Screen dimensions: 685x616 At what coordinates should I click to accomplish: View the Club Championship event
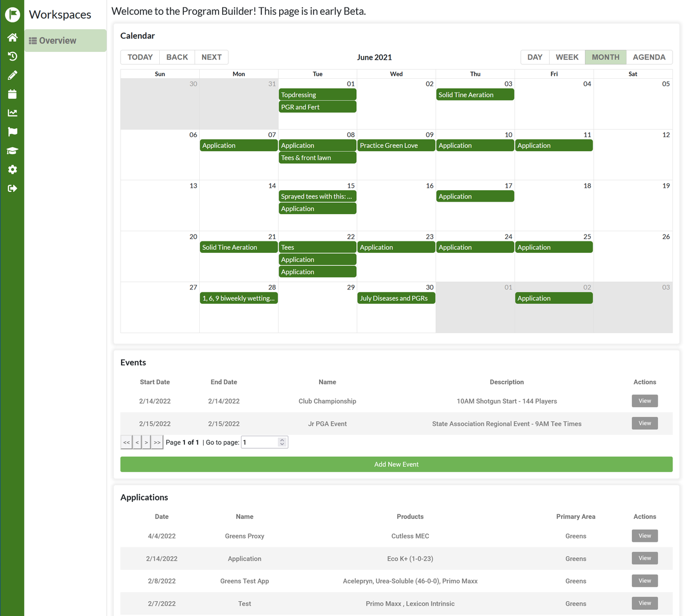point(644,401)
